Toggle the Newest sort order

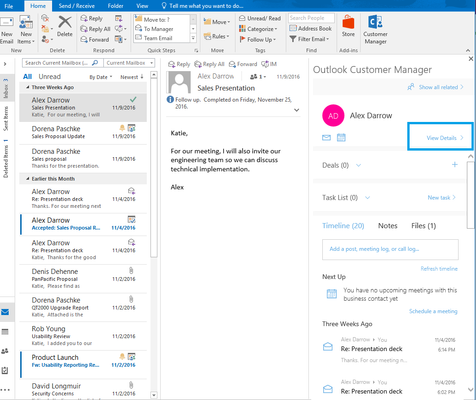[132, 77]
